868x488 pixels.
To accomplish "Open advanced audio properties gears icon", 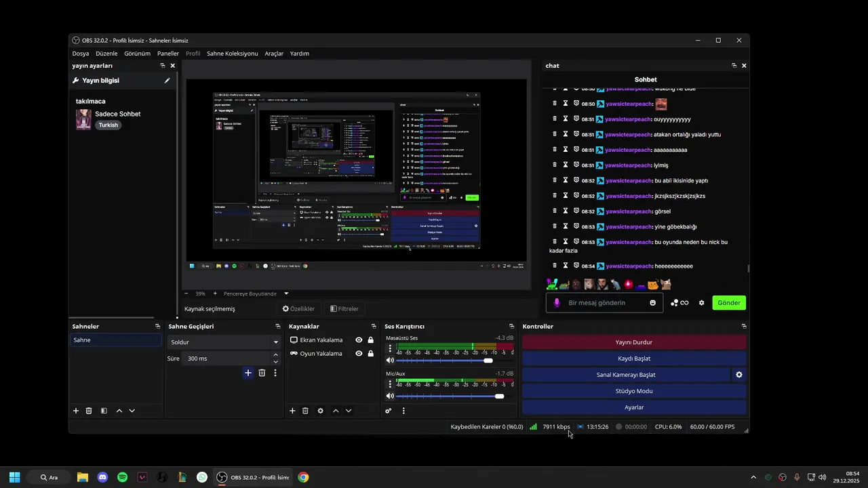I will coord(389,411).
